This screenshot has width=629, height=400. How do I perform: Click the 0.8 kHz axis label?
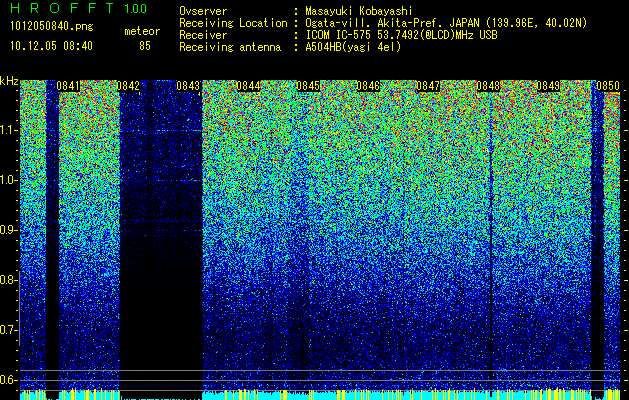coord(8,280)
